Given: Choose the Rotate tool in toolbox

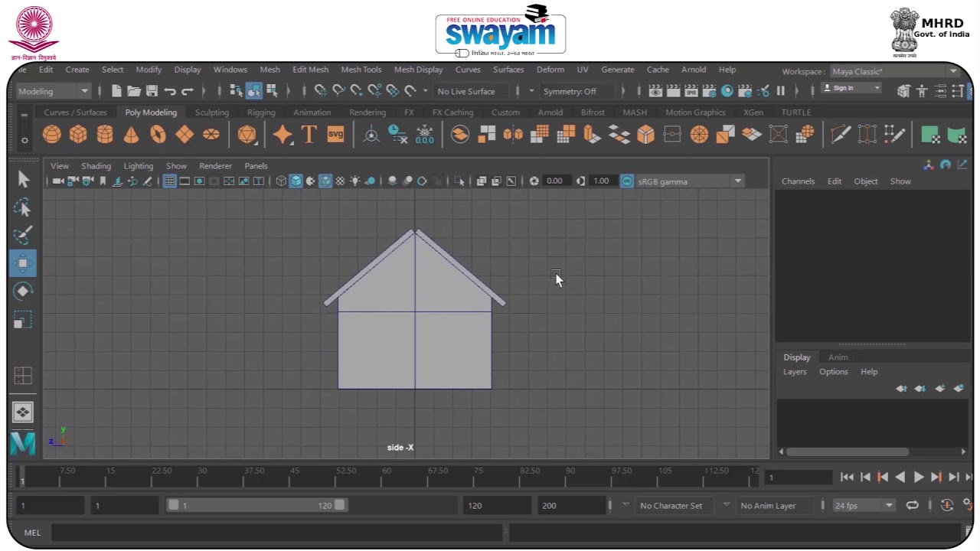Looking at the screenshot, I should [x=23, y=291].
